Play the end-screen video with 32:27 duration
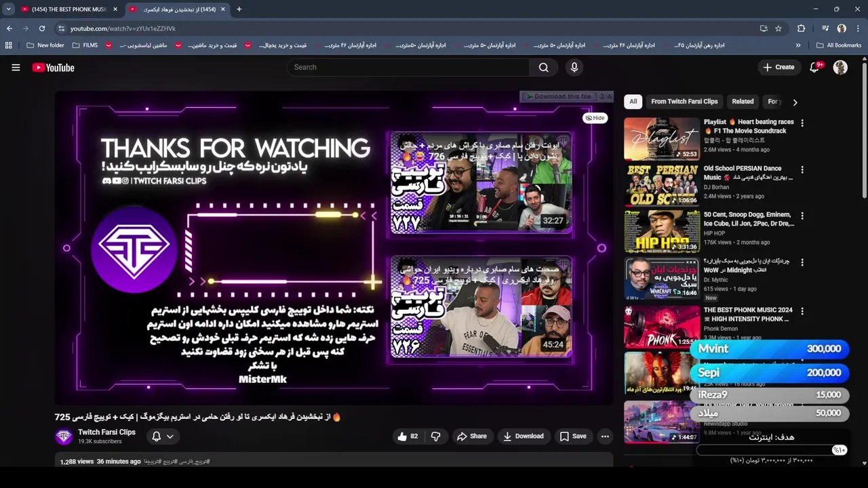This screenshot has height=488, width=868. (481, 184)
